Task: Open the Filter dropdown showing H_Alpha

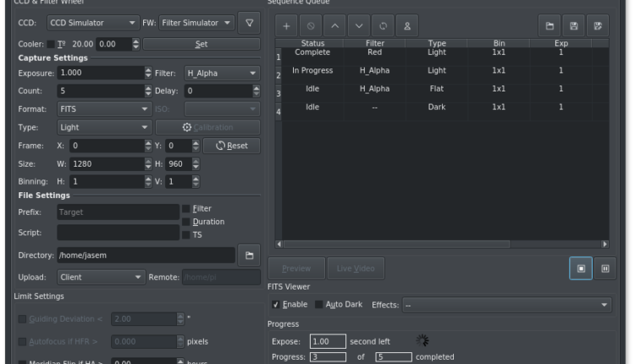Action: click(x=218, y=74)
